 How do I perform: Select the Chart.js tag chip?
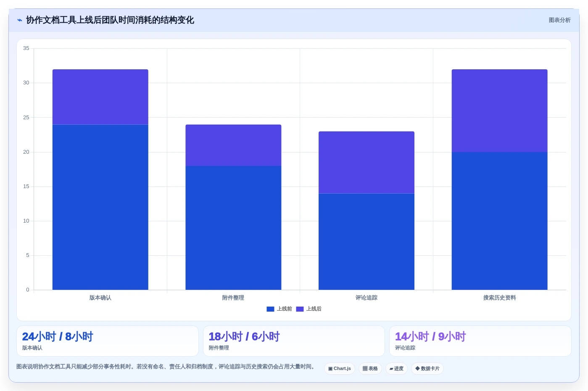pos(340,369)
